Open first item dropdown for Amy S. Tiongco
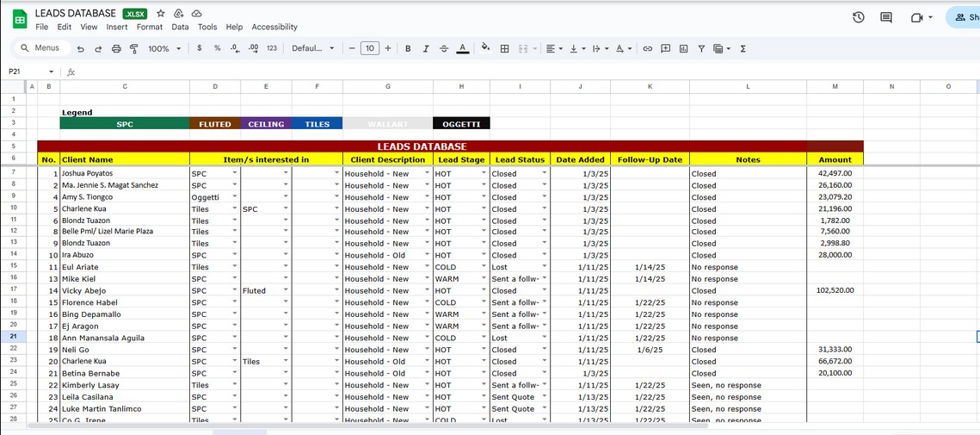This screenshot has height=435, width=980. [235, 196]
